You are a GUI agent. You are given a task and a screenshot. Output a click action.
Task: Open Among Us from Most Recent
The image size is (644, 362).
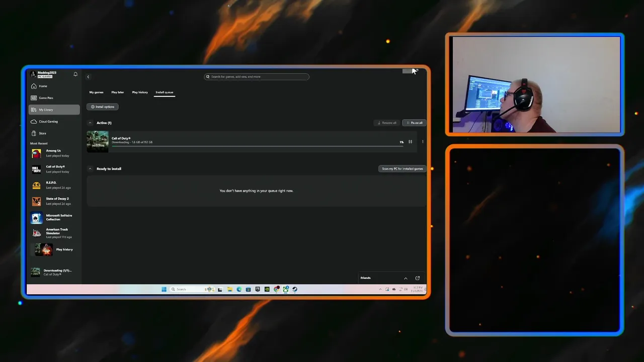click(54, 153)
